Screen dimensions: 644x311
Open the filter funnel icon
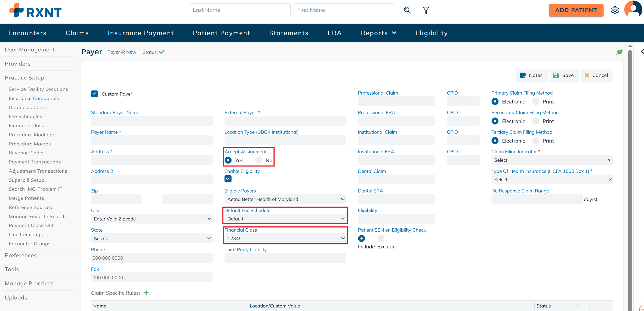(426, 10)
